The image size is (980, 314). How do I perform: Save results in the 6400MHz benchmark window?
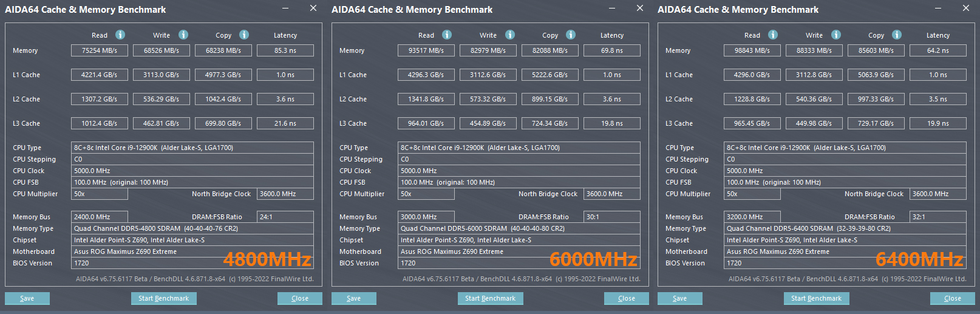point(680,298)
